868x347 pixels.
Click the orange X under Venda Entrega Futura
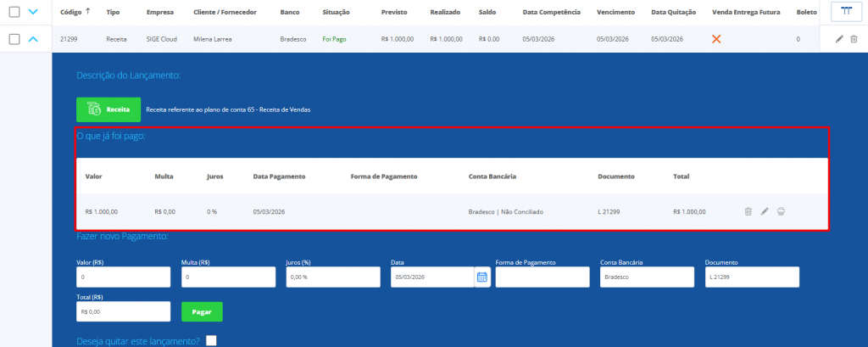716,39
